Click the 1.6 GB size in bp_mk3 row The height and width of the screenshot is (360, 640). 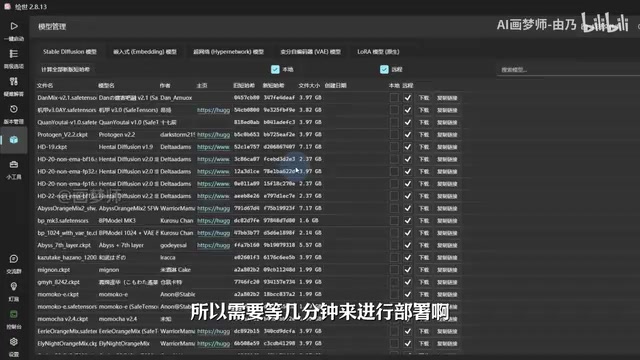pyautogui.click(x=308, y=221)
